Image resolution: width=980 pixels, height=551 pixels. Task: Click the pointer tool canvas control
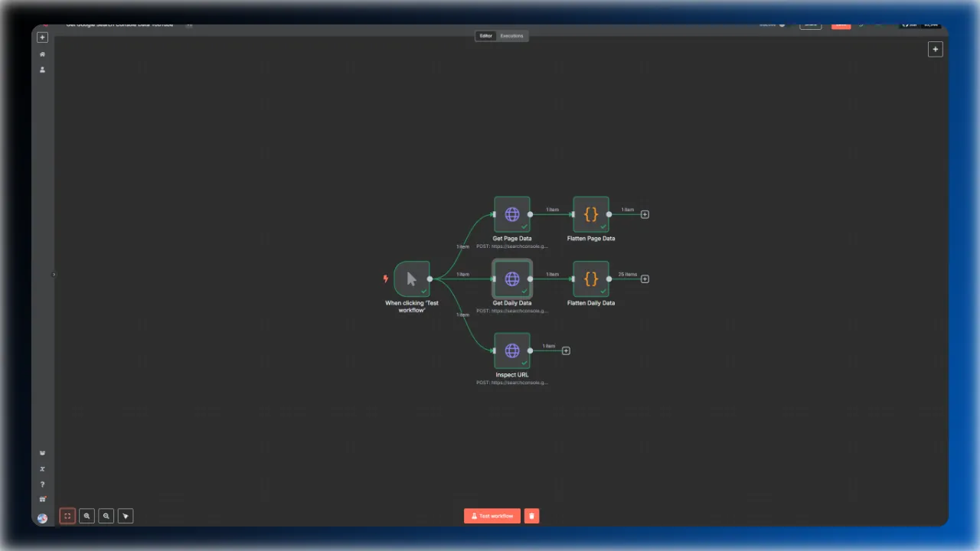pyautogui.click(x=126, y=516)
